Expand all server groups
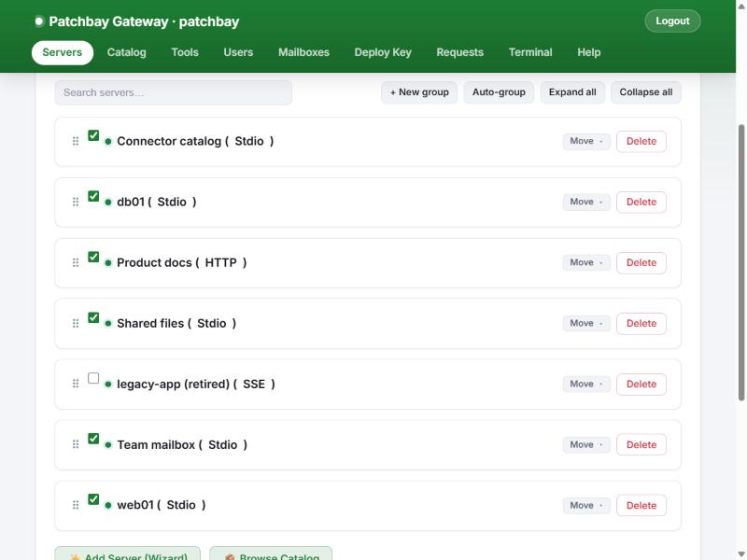Image resolution: width=747 pixels, height=560 pixels. [572, 92]
